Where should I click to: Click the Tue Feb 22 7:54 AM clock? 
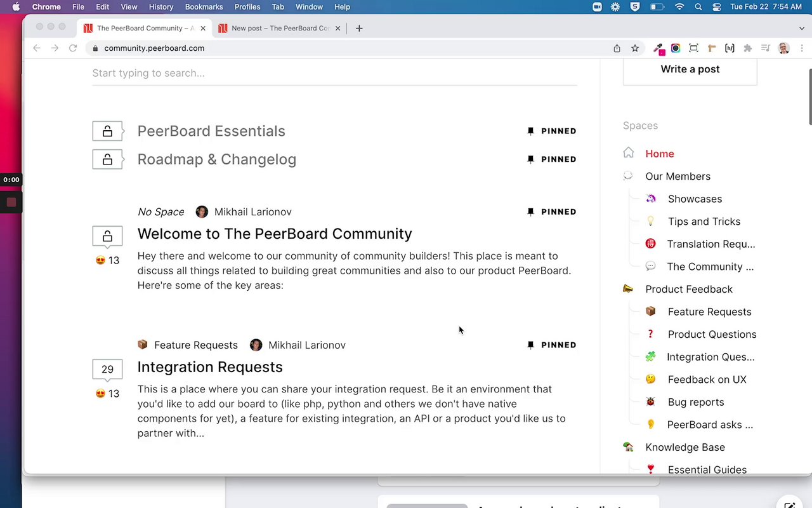[x=766, y=7]
